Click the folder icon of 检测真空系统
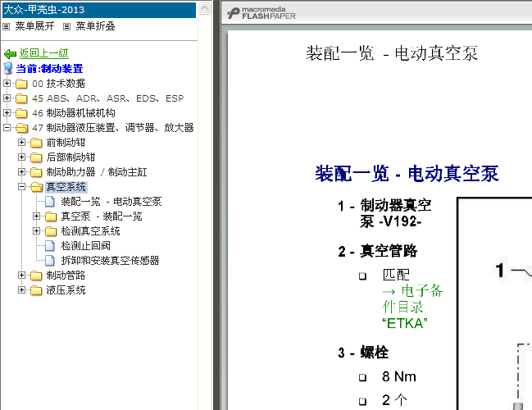This screenshot has width=532, height=410. (51, 231)
